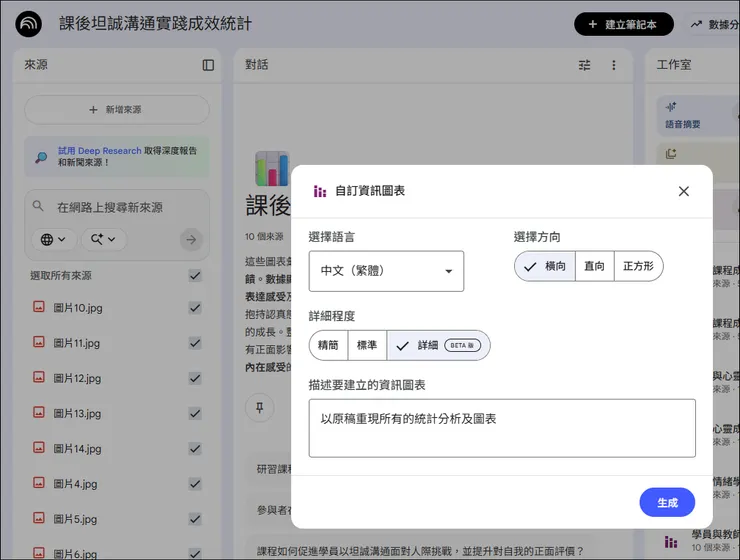The width and height of the screenshot is (740, 560).
Task: Click the image icon beside 圖片13.jpg
Action: point(39,413)
